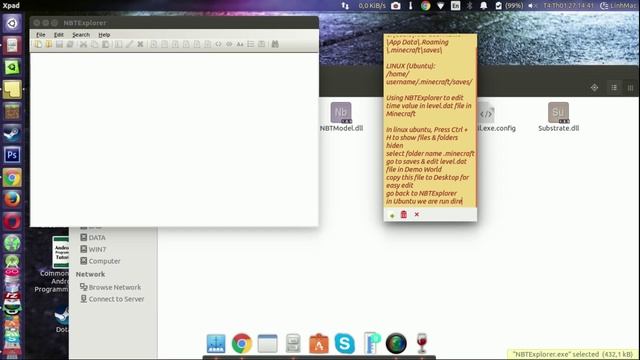The height and width of the screenshot is (360, 640).
Task: Open the Search menu in NBTExplorer
Action: pyautogui.click(x=81, y=35)
